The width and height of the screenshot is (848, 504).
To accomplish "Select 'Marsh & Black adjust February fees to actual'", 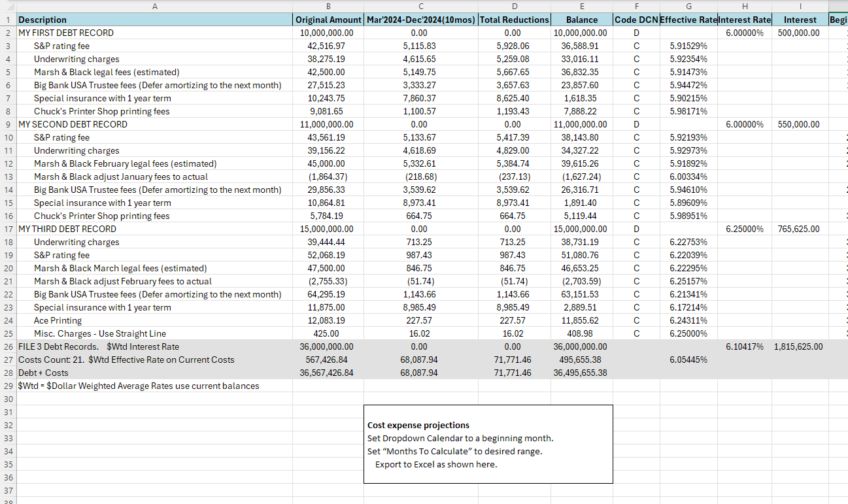I will [x=154, y=281].
